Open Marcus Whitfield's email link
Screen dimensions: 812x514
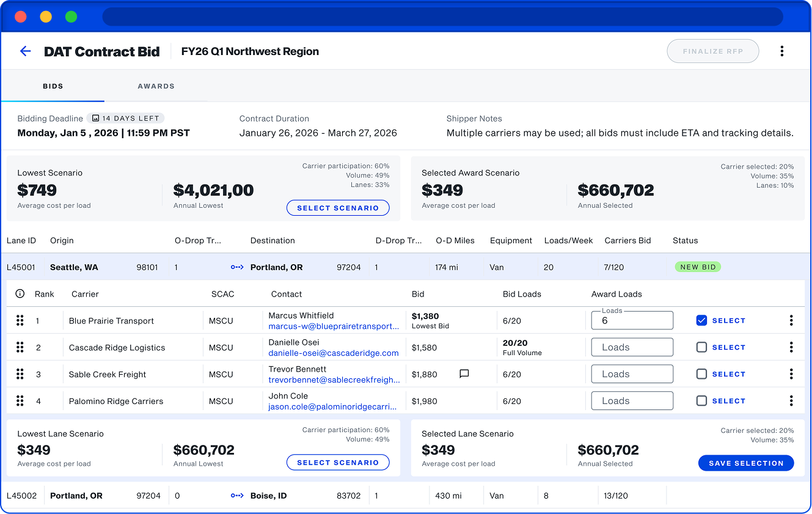(x=334, y=326)
